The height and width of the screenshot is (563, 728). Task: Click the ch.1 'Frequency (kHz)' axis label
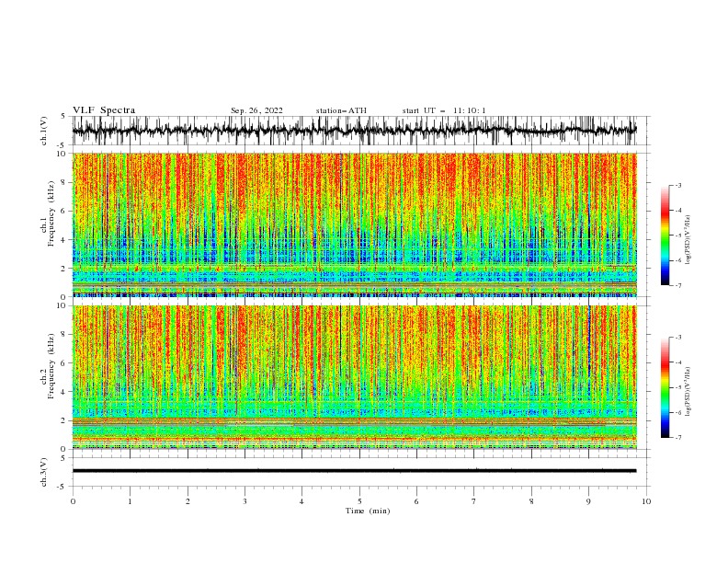[51, 214]
